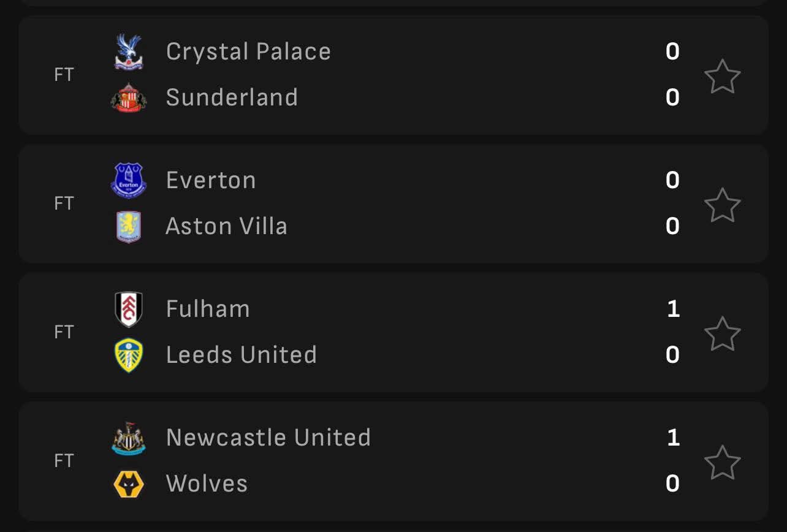Click FT status of Everton match
Image resolution: width=787 pixels, height=532 pixels.
tap(64, 203)
